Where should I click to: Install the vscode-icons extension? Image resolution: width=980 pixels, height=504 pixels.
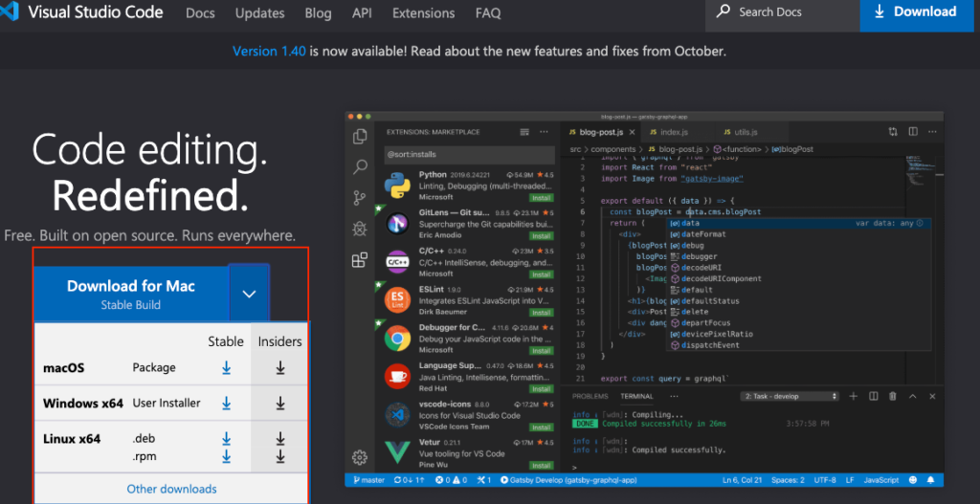click(541, 427)
